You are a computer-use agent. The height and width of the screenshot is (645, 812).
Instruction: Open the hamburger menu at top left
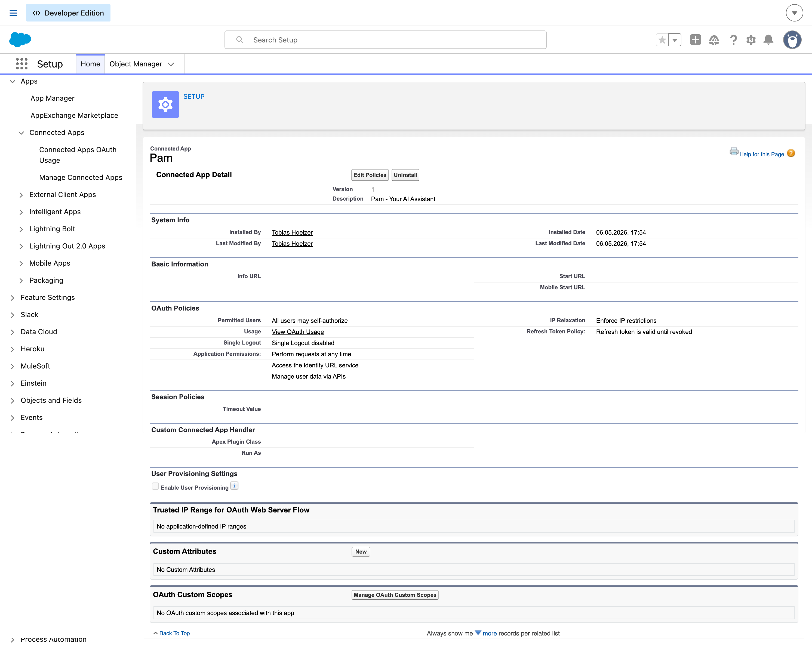(x=13, y=13)
